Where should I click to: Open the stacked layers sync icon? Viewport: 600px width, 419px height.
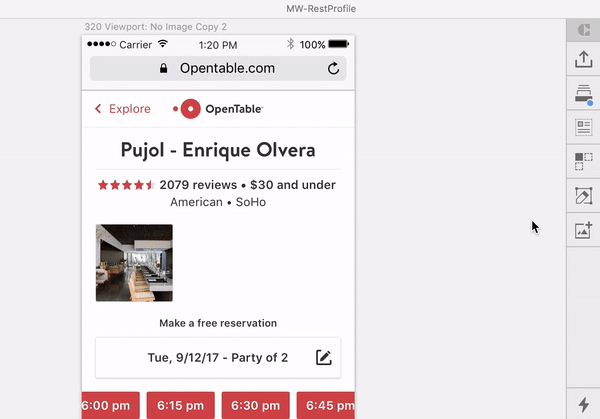point(584,94)
